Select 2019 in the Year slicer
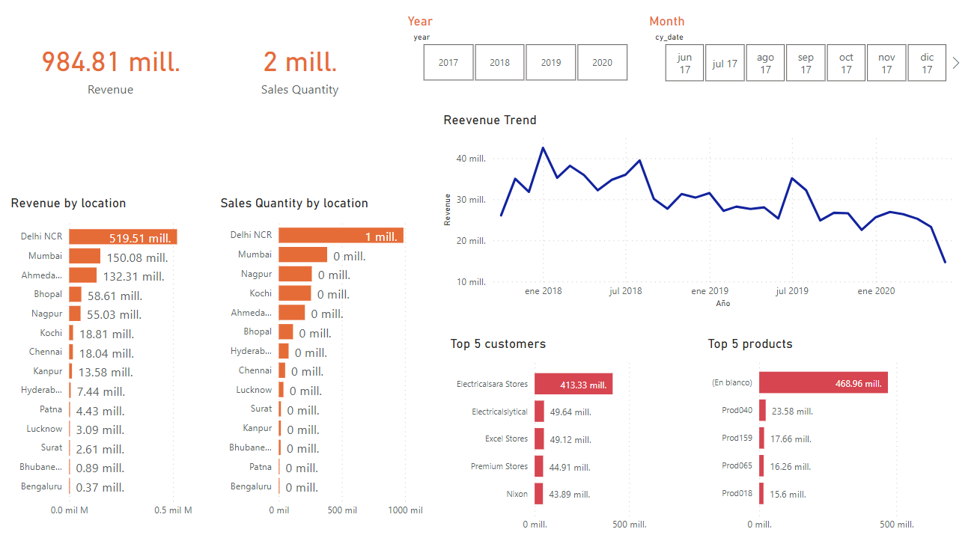This screenshot has width=980, height=547. coord(550,62)
